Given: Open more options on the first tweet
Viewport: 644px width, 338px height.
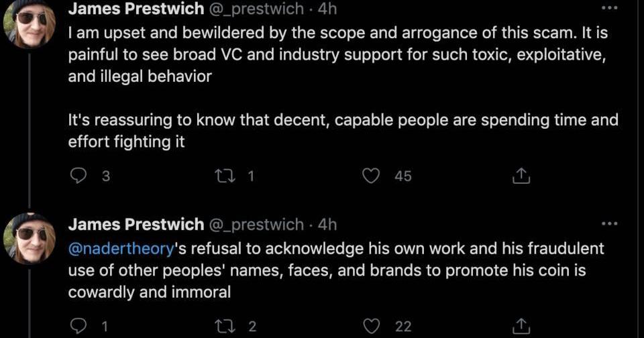Looking at the screenshot, I should coord(608,8).
